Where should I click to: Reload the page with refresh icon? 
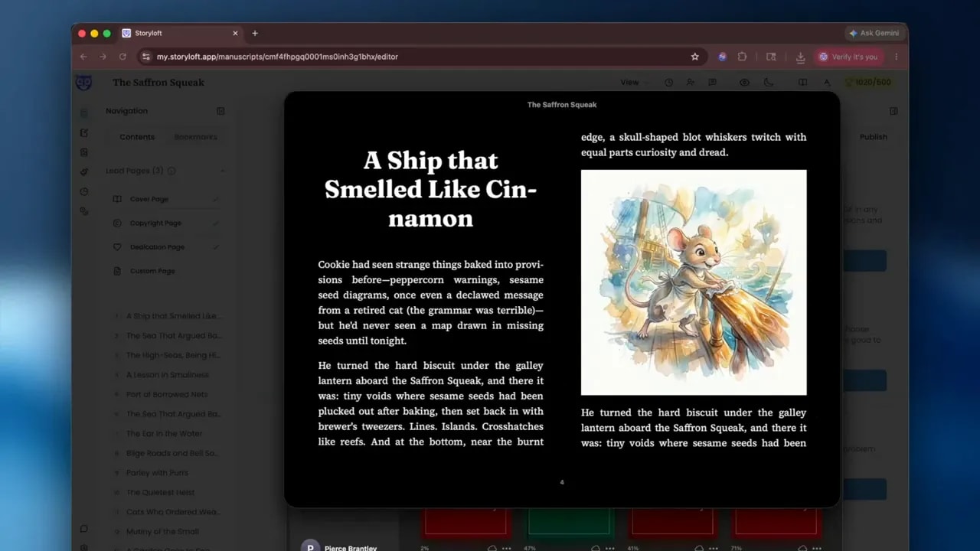click(x=122, y=57)
